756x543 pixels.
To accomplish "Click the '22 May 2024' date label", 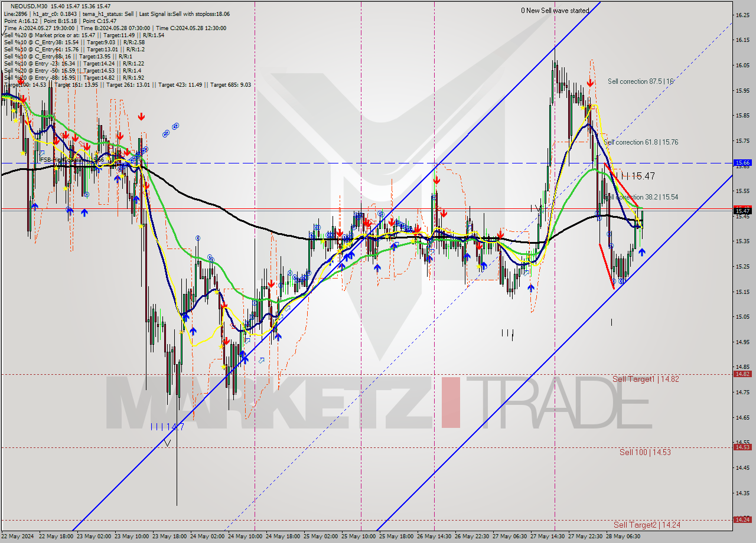I will (18, 537).
